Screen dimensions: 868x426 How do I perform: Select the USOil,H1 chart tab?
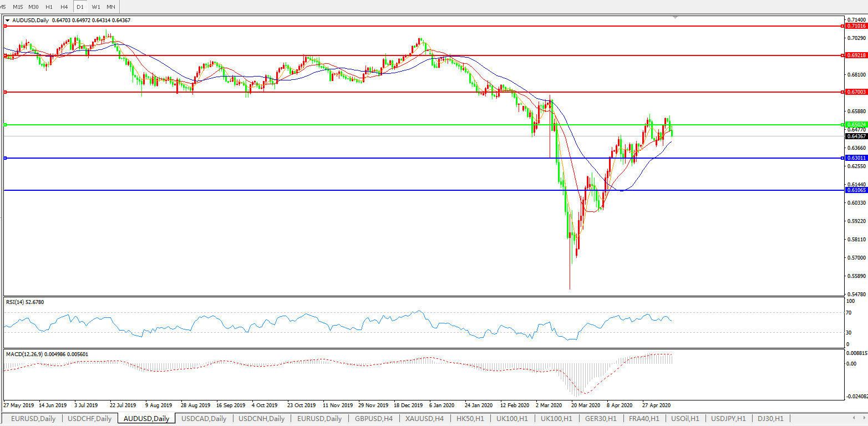pos(687,419)
